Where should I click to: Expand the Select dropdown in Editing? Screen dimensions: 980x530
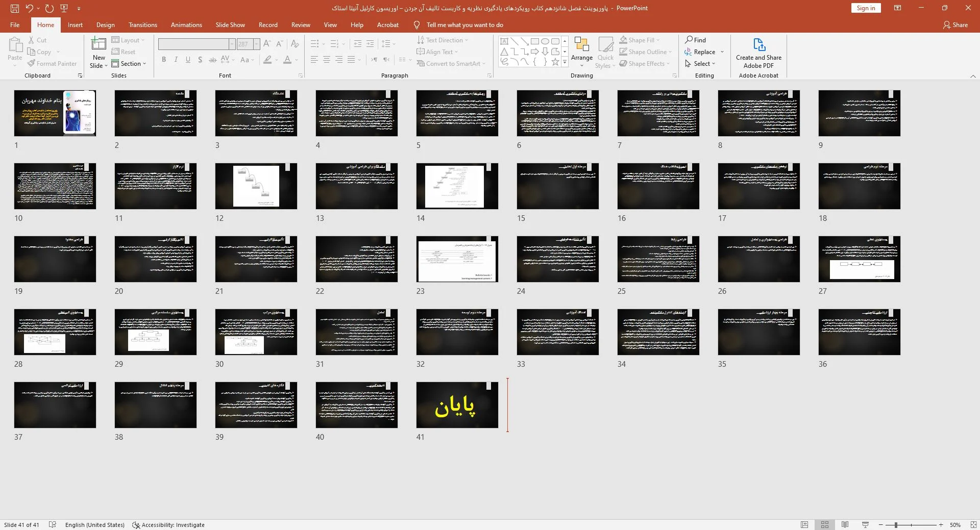700,64
